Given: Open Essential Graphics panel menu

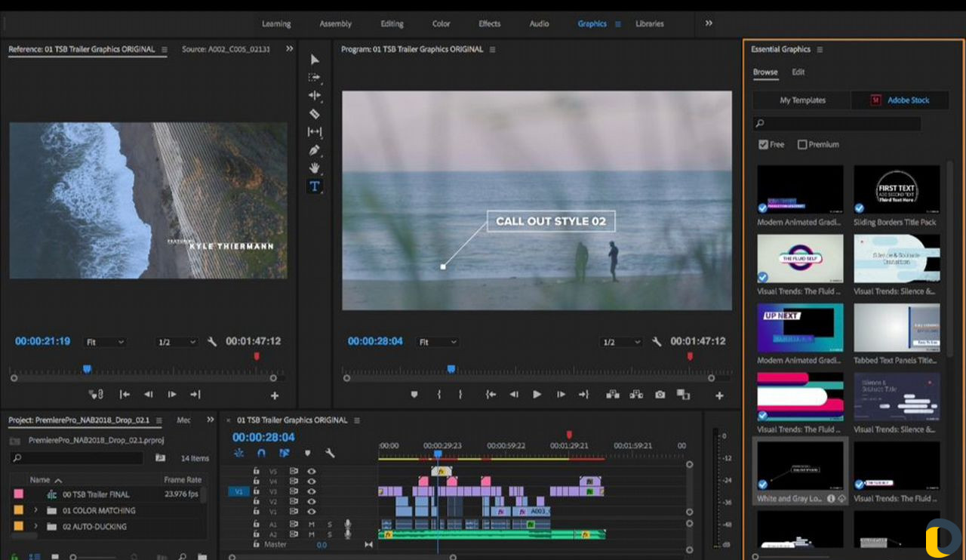Looking at the screenshot, I should (x=820, y=50).
